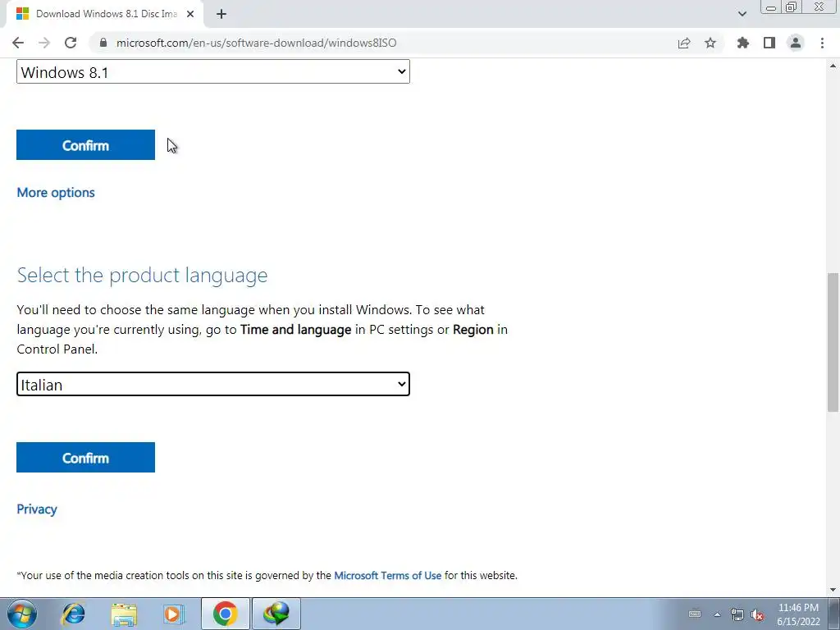
Task: Click the address bar URL
Action: tap(256, 43)
